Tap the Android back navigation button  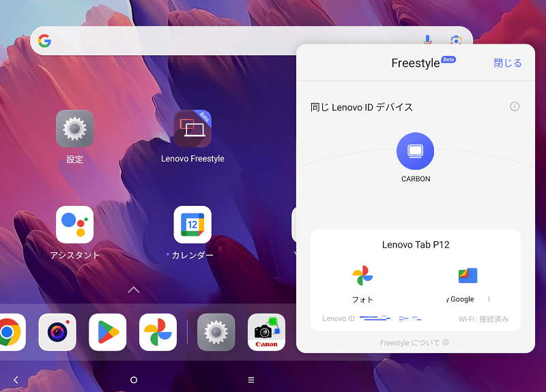tap(16, 380)
